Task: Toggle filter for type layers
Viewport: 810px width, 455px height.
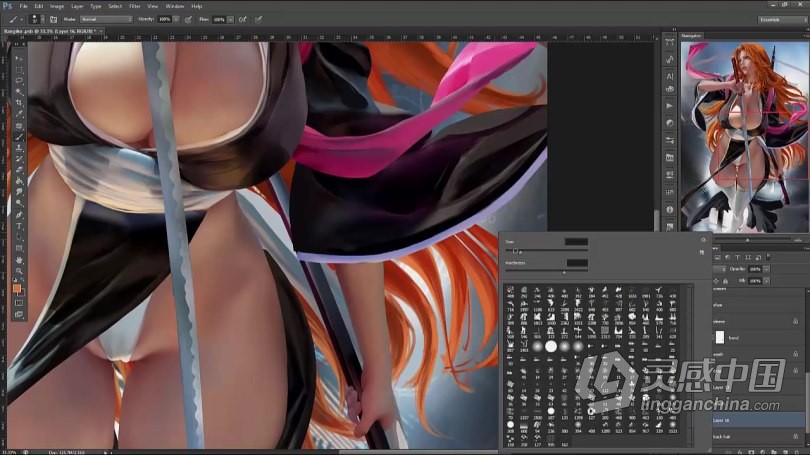Action: pyautogui.click(x=738, y=257)
